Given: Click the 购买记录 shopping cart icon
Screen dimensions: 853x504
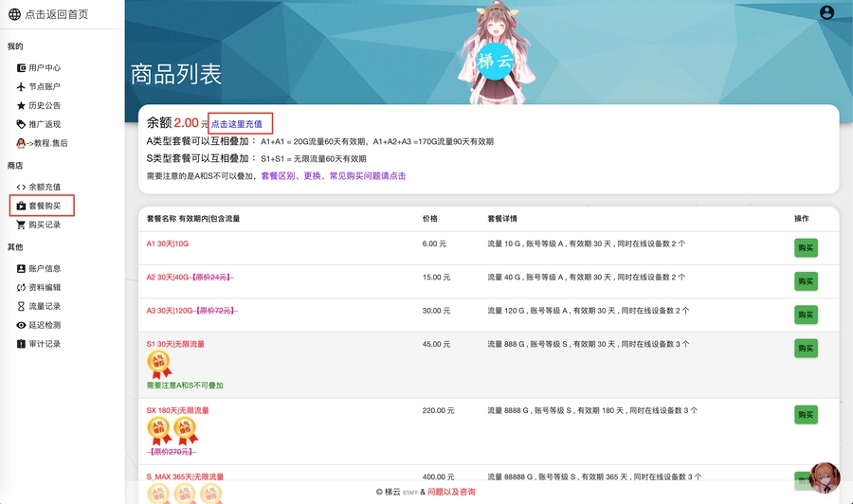Looking at the screenshot, I should click(21, 225).
